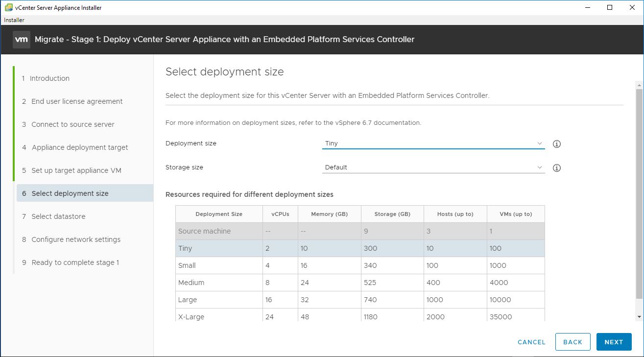Click the VMware vm logo
Viewport: 644px width, 357px height.
click(22, 40)
